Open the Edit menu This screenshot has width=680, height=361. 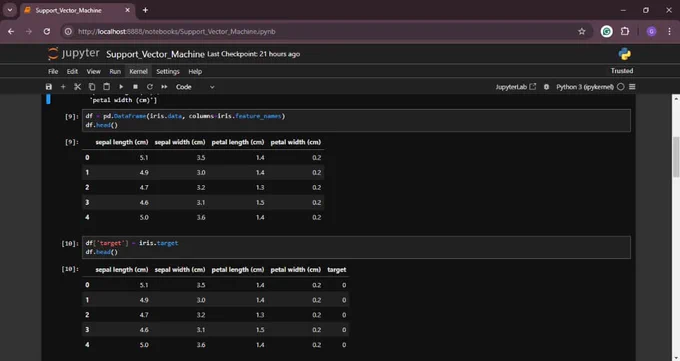72,72
